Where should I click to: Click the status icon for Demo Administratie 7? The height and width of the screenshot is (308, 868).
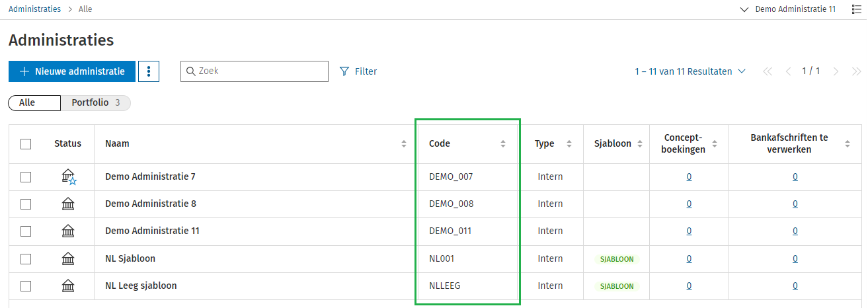point(68,177)
